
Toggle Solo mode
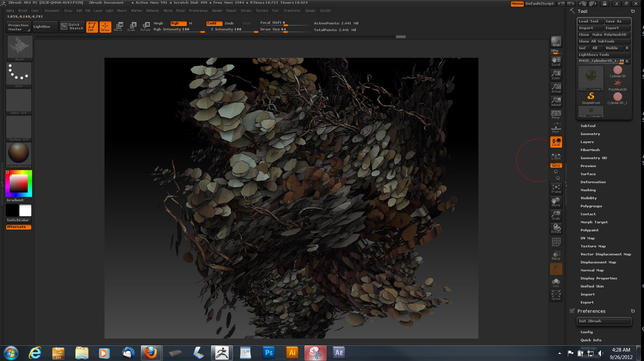coord(556,282)
